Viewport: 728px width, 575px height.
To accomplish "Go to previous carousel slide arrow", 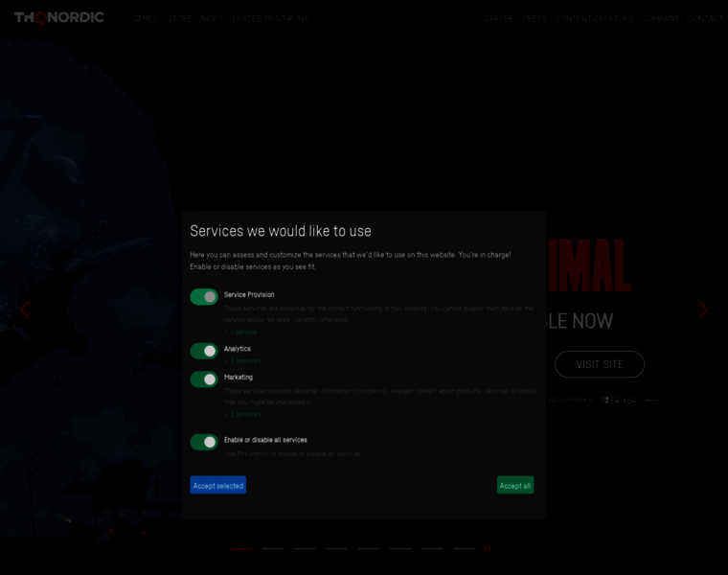I will tap(26, 310).
